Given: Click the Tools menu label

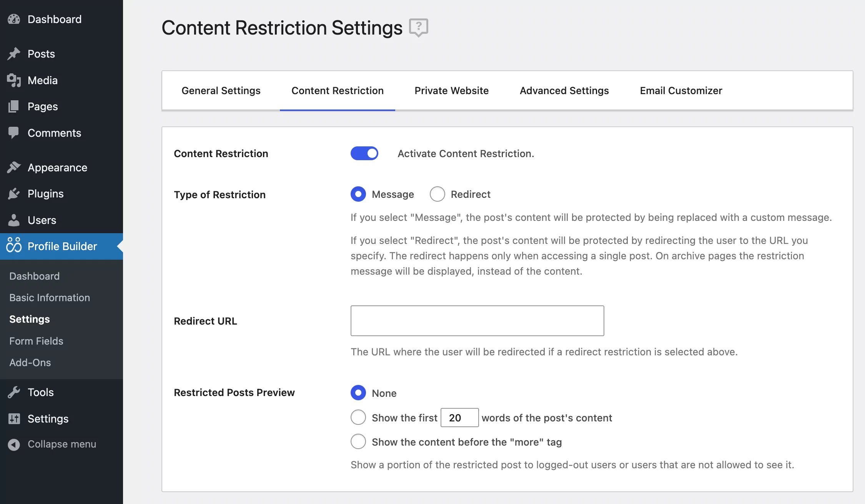Looking at the screenshot, I should (x=41, y=392).
